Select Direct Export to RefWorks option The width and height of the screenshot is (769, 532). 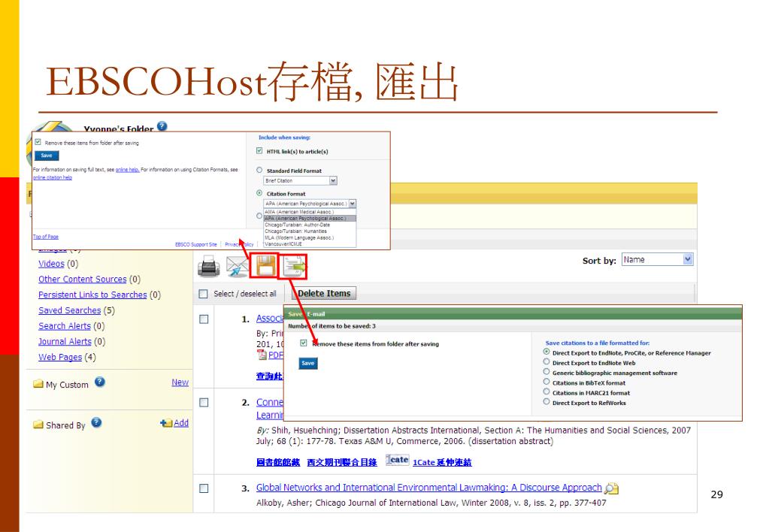click(546, 401)
